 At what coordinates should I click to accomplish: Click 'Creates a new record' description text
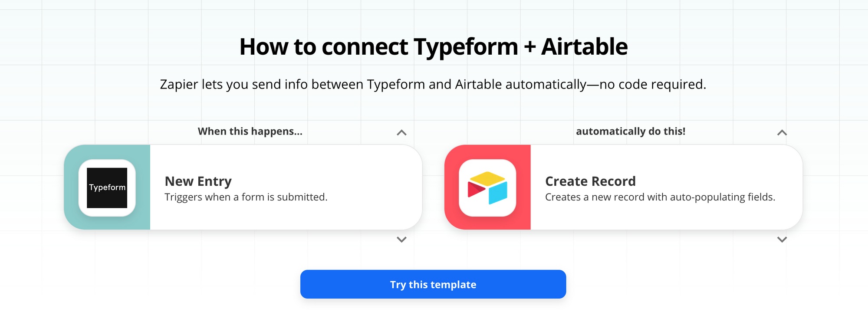tap(660, 197)
